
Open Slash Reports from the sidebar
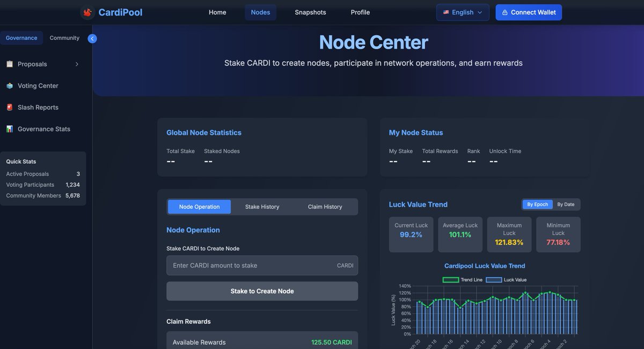[x=43, y=107]
